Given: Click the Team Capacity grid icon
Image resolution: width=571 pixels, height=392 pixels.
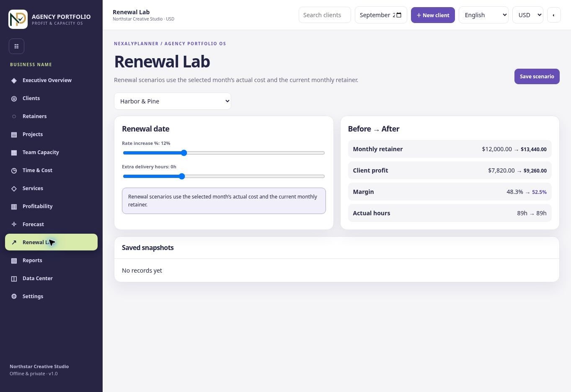Looking at the screenshot, I should [14, 152].
